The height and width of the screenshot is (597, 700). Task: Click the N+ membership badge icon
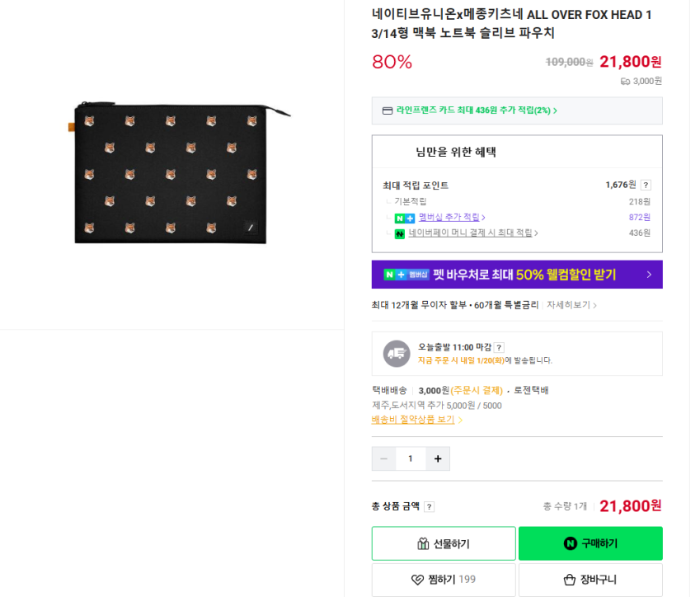(x=404, y=218)
